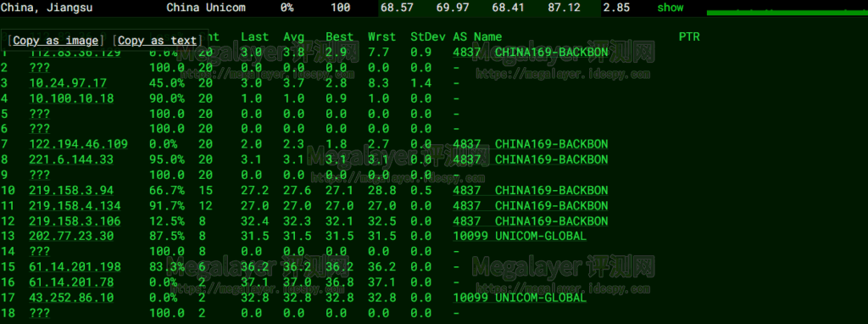Viewport: 868px width, 324px height.
Task: Select the AS Name column header
Action: [477, 36]
